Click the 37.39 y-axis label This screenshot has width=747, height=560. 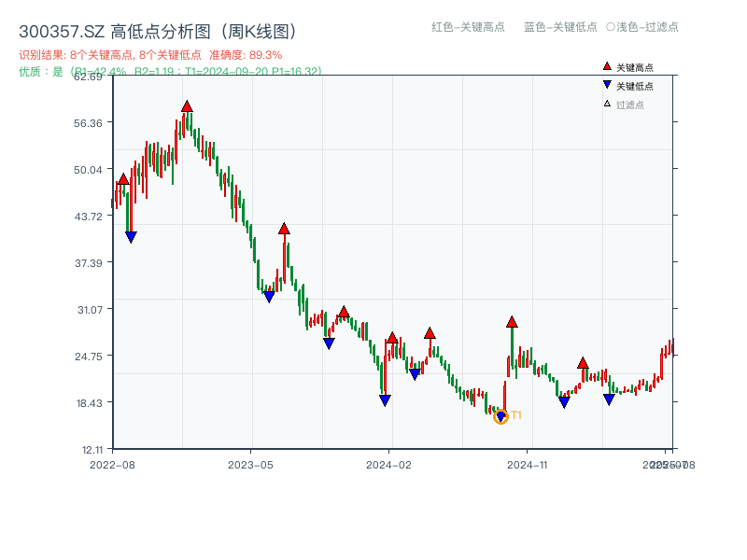tap(88, 263)
